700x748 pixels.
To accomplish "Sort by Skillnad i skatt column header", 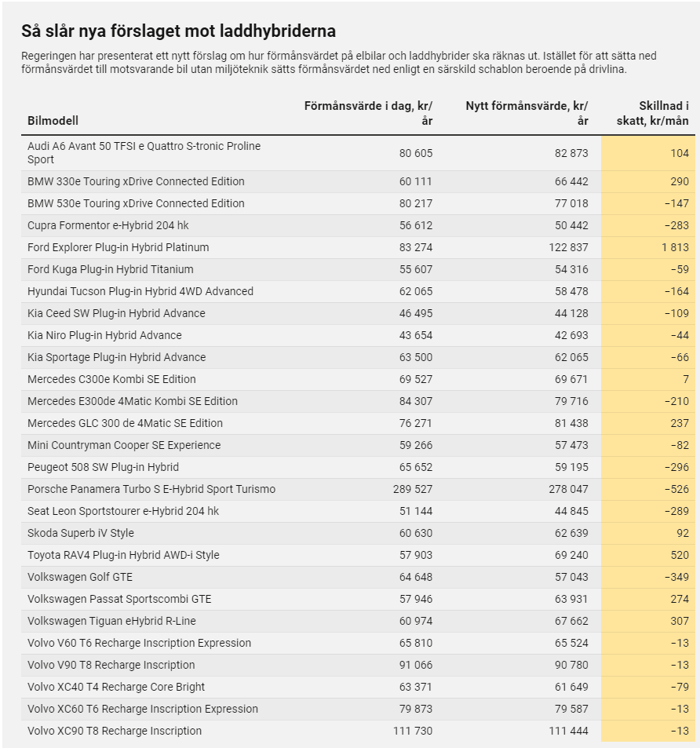I will pos(652,113).
